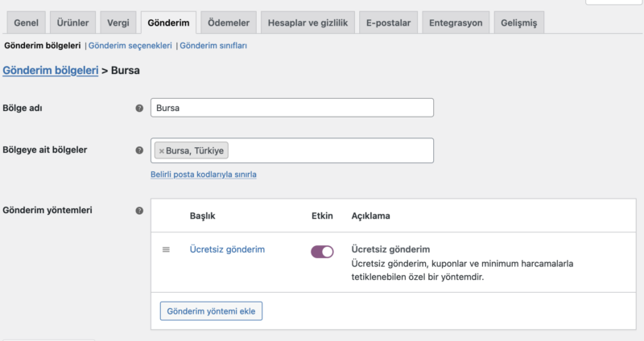644x341 pixels.
Task: Open the Genel settings tab
Action: 27,23
